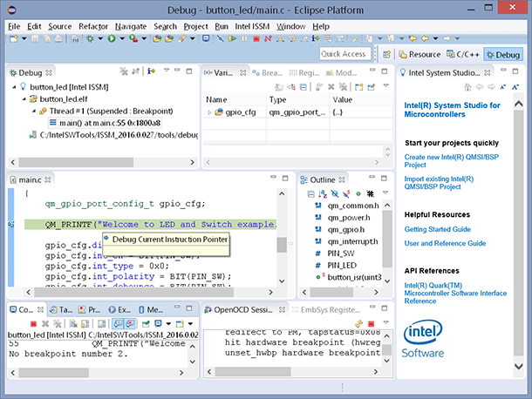Expand the gpio_cfg variable row
This screenshot has height=399, width=532.
[x=209, y=112]
